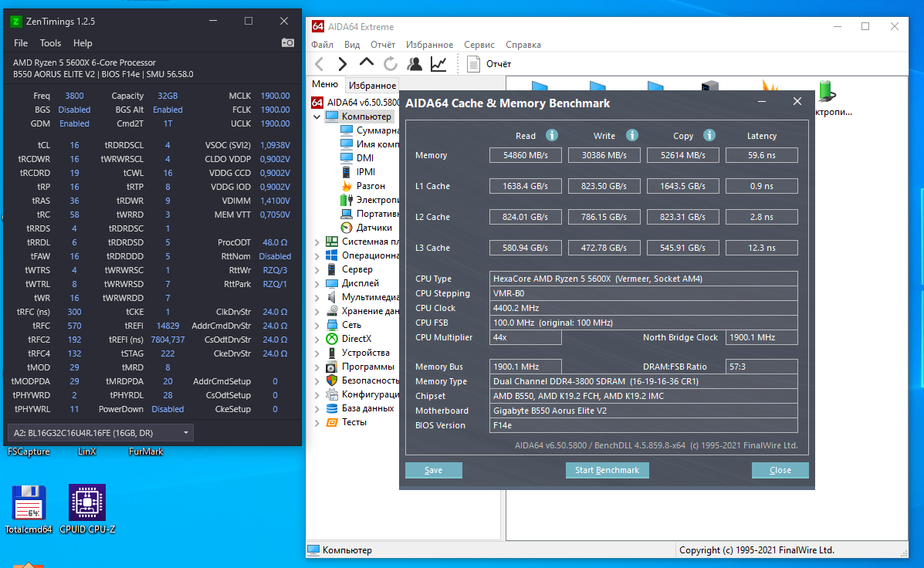Open the user manager toolbar icon
924x568 pixels.
coord(415,63)
